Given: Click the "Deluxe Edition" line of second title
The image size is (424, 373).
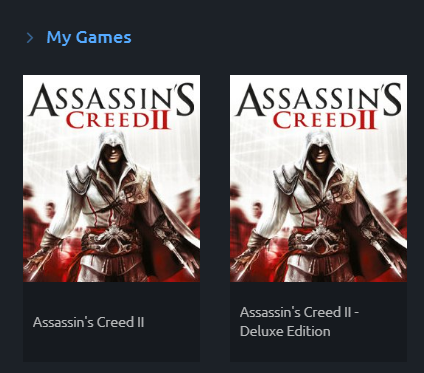Looking at the screenshot, I should pos(285,331).
